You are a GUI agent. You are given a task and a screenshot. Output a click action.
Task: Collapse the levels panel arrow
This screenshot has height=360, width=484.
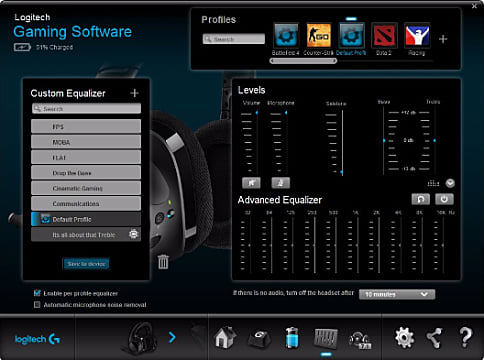click(x=450, y=183)
